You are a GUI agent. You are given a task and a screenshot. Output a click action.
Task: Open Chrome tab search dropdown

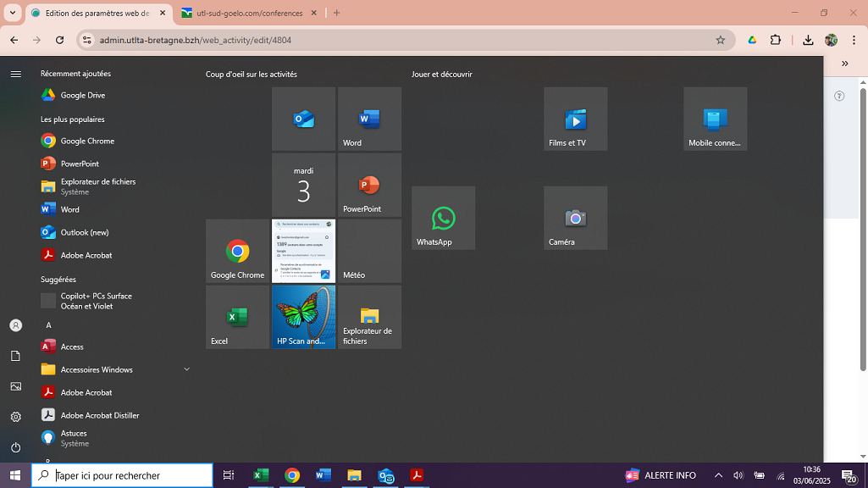(x=12, y=13)
